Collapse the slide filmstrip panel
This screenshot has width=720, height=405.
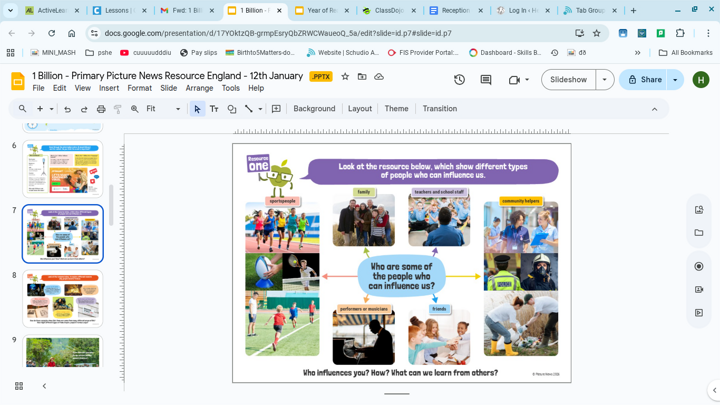pyautogui.click(x=44, y=386)
